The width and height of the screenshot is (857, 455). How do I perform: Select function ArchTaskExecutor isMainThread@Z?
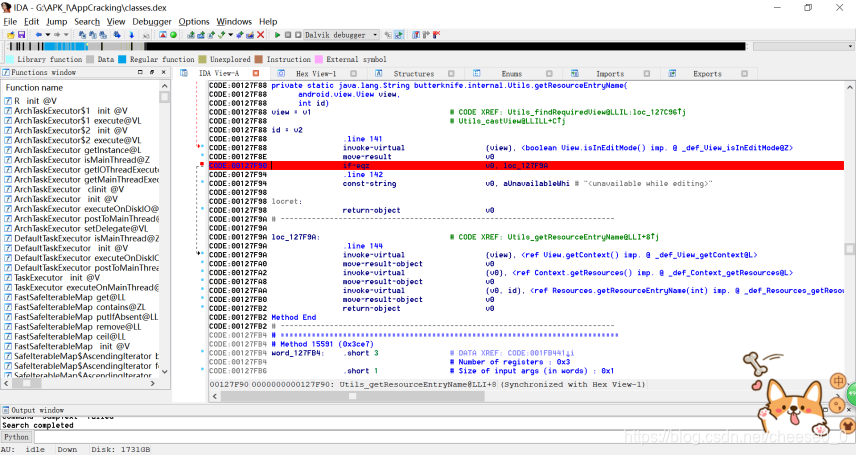click(x=82, y=160)
